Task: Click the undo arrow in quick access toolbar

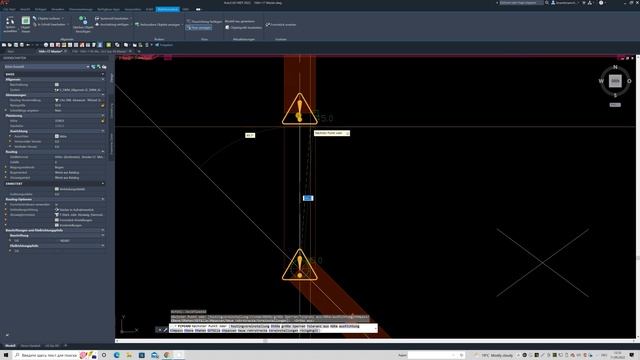Action: [28, 45]
